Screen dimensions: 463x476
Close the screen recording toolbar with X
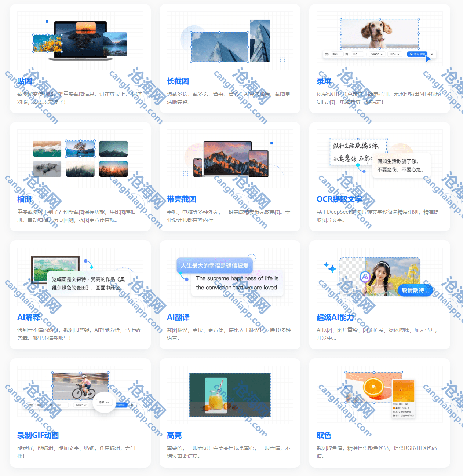click(x=432, y=54)
